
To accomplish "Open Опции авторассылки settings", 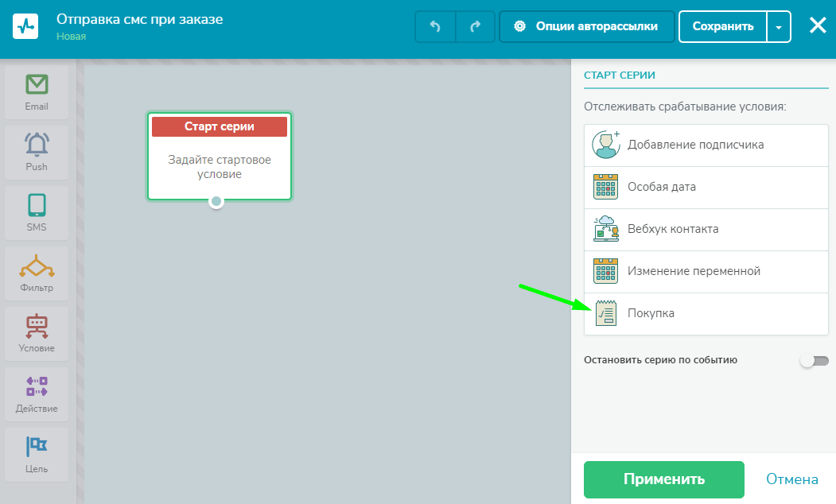I will pyautogui.click(x=586, y=26).
